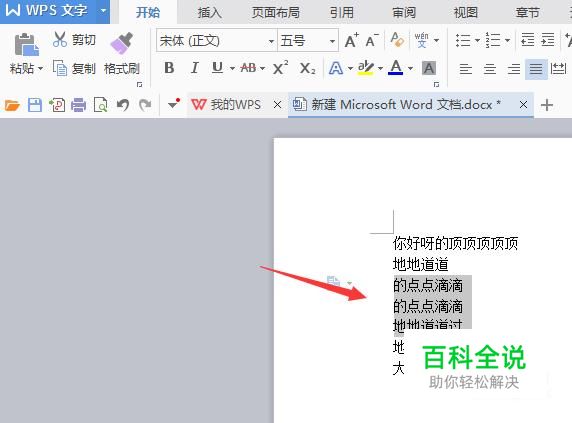Open WPS 文字 menu dropdown arrow
572x423 pixels.
tap(104, 11)
